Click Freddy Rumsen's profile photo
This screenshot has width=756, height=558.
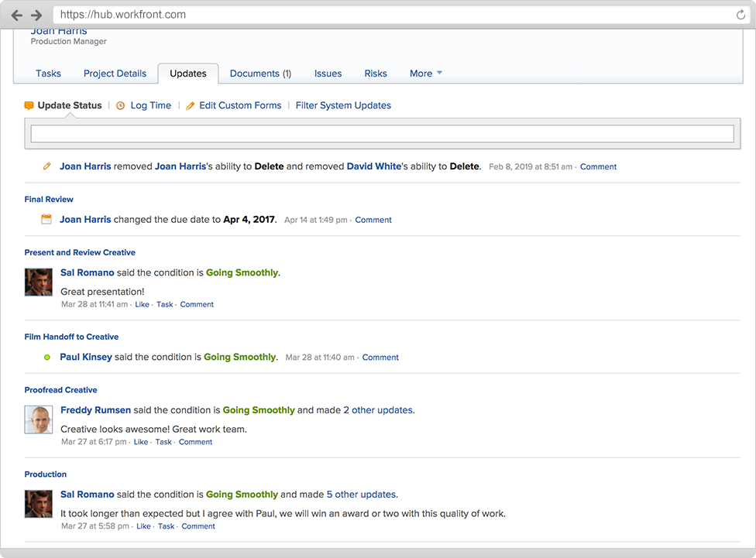39,419
